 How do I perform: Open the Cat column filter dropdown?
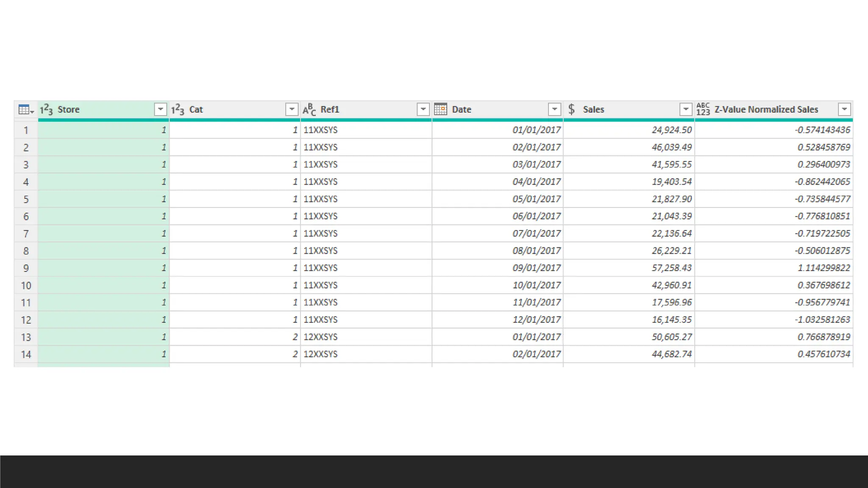[292, 109]
